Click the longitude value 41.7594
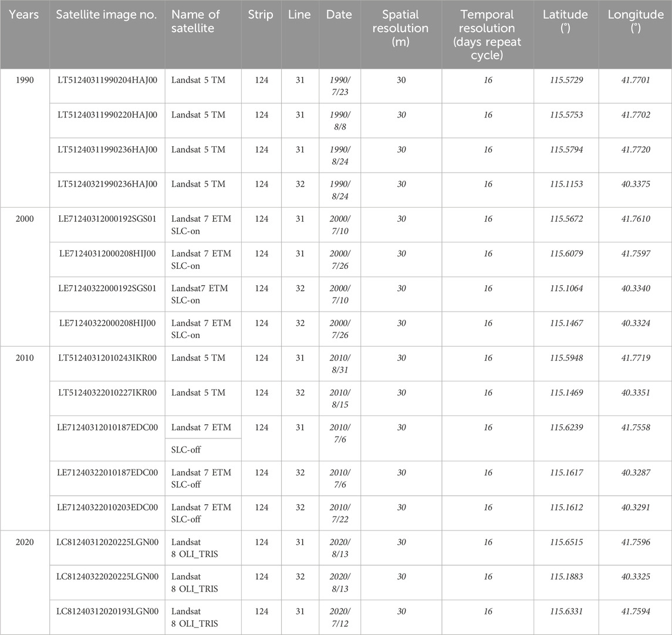The height and width of the screenshot is (635, 672). click(x=636, y=612)
